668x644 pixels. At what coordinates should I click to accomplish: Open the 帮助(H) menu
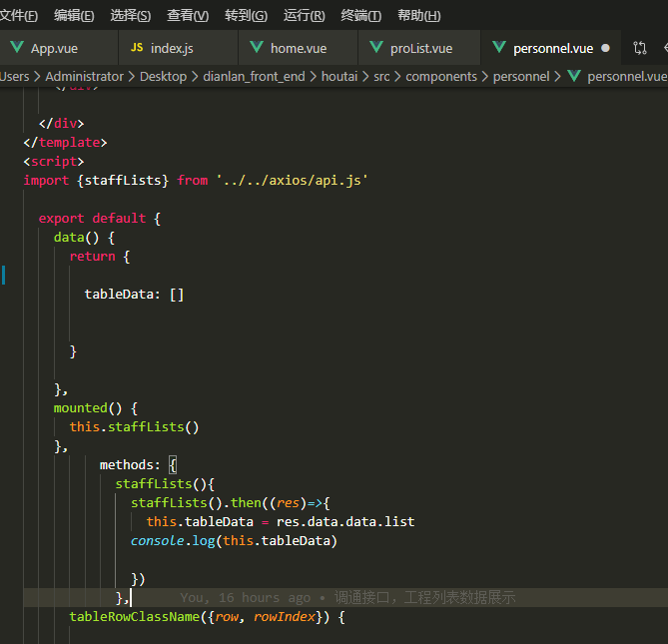tap(418, 16)
